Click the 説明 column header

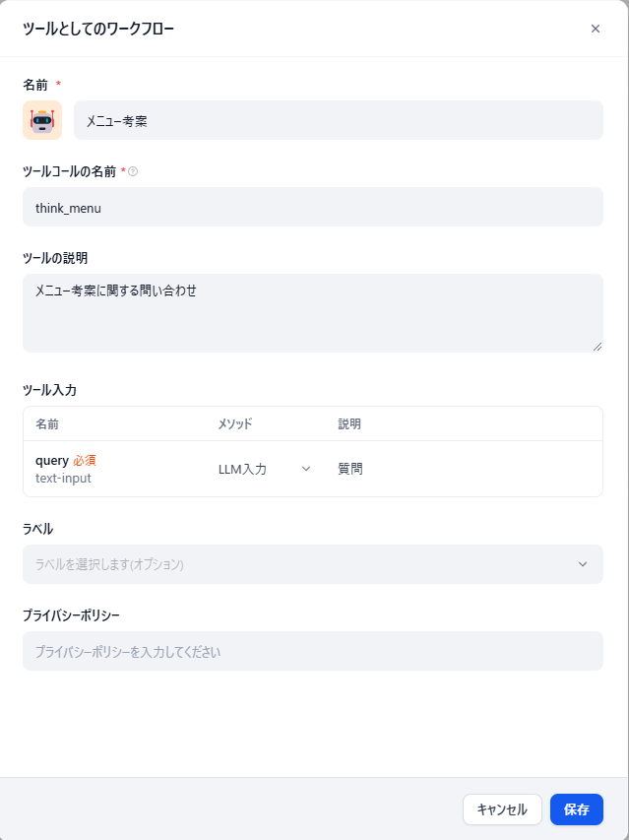tap(349, 423)
